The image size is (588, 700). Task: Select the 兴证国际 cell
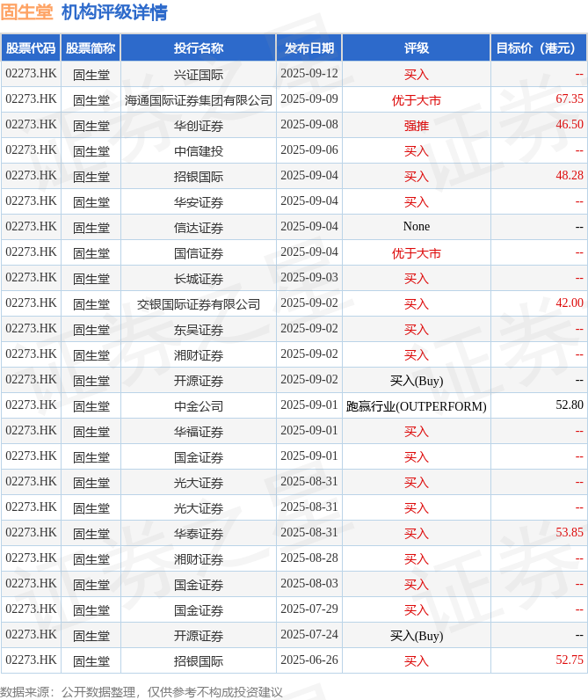click(x=198, y=75)
